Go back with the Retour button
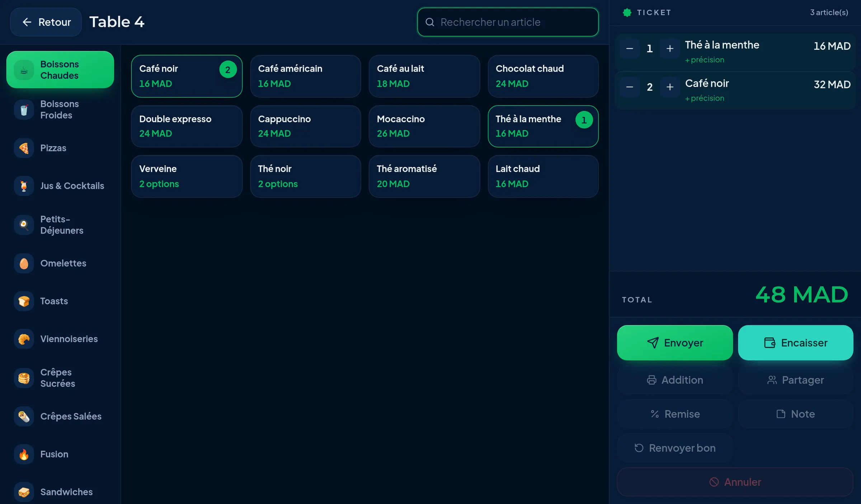 click(x=46, y=22)
